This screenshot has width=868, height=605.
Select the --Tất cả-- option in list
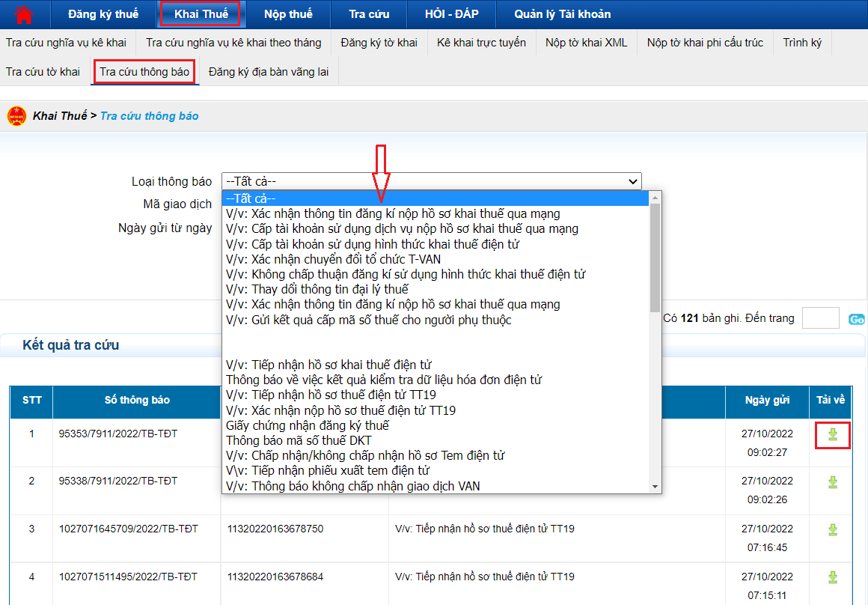[x=435, y=198]
